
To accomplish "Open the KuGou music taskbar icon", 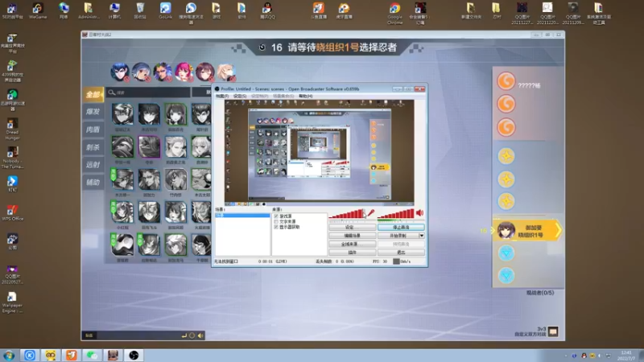I will pos(30,356).
